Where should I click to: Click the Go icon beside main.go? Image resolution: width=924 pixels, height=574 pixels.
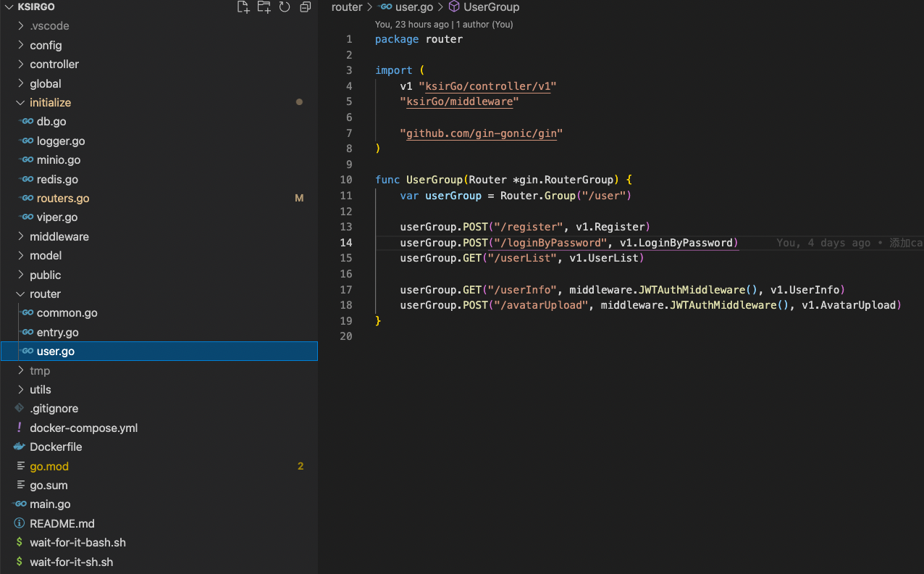click(x=20, y=504)
